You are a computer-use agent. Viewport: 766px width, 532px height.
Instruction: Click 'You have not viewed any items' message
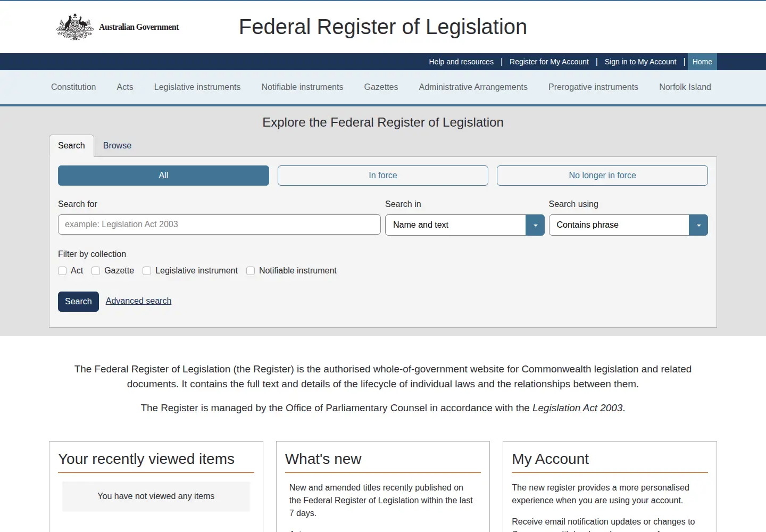pos(156,496)
